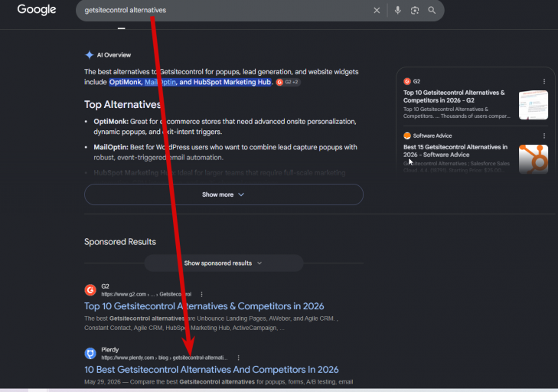This screenshot has height=392, width=558.
Task: Open the Google logo homepage link
Action: [x=37, y=10]
